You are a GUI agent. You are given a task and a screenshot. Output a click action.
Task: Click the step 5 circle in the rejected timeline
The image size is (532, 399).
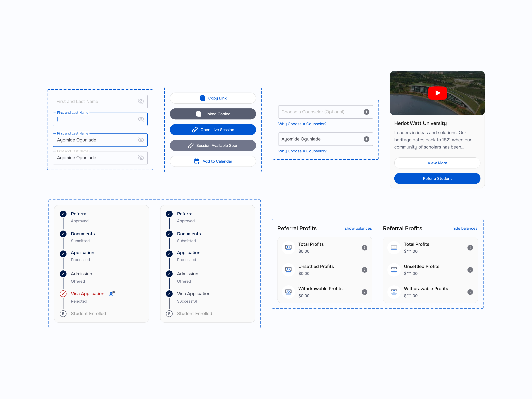click(63, 314)
